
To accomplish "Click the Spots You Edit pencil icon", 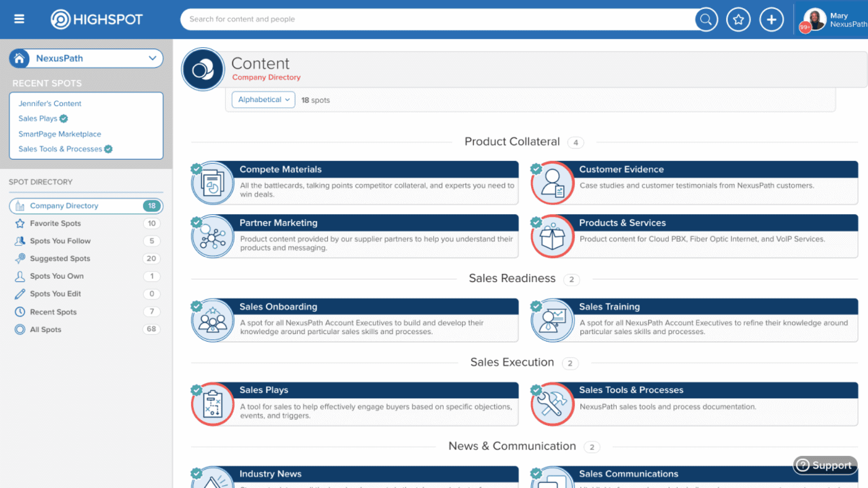I will pos(20,294).
